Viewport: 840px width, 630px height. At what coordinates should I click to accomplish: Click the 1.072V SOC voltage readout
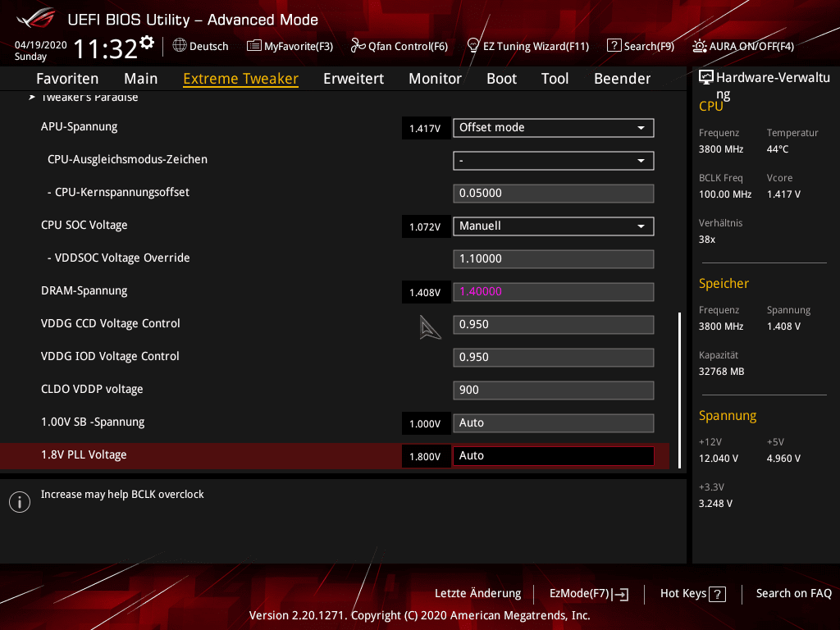tap(426, 226)
